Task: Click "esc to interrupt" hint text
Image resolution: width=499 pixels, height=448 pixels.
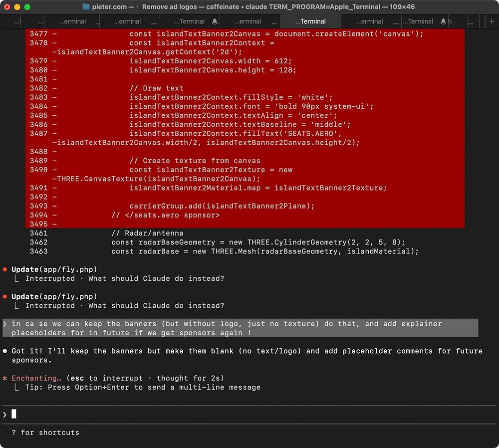Action: (x=106, y=378)
